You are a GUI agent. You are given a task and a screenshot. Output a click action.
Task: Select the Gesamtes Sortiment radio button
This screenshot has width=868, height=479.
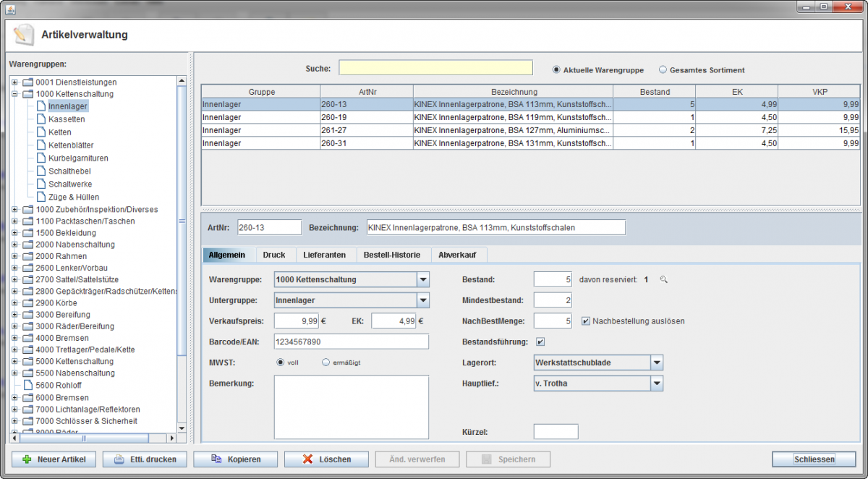click(x=663, y=70)
